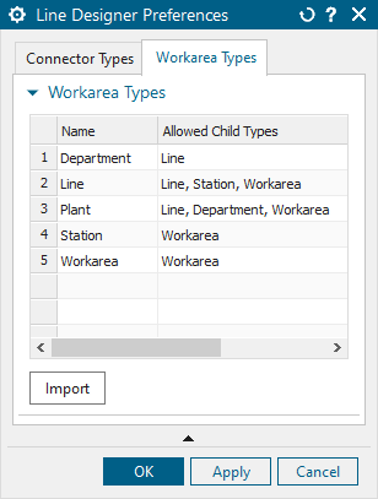Click Workarea row's allowed child cell
This screenshot has width=378, height=499.
point(252,261)
